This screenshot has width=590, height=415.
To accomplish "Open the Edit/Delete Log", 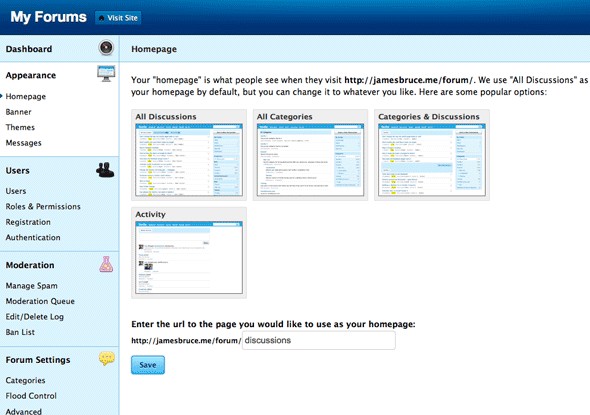I will (x=35, y=316).
